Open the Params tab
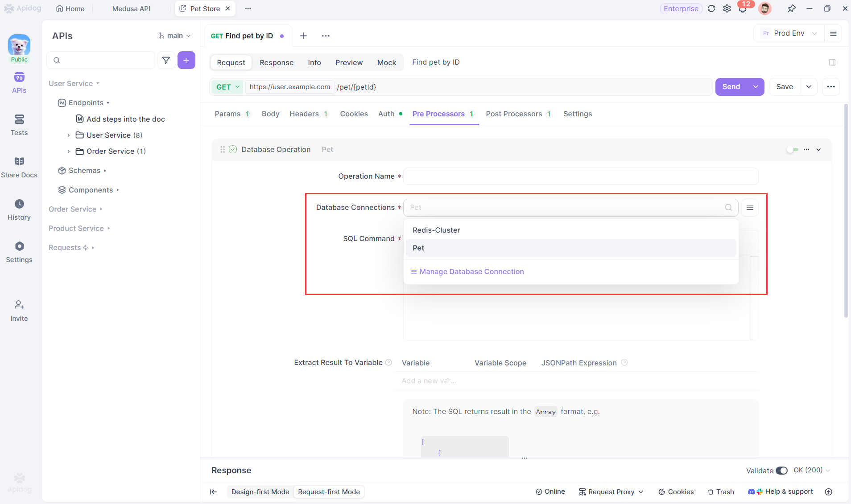The image size is (851, 504). coord(232,114)
